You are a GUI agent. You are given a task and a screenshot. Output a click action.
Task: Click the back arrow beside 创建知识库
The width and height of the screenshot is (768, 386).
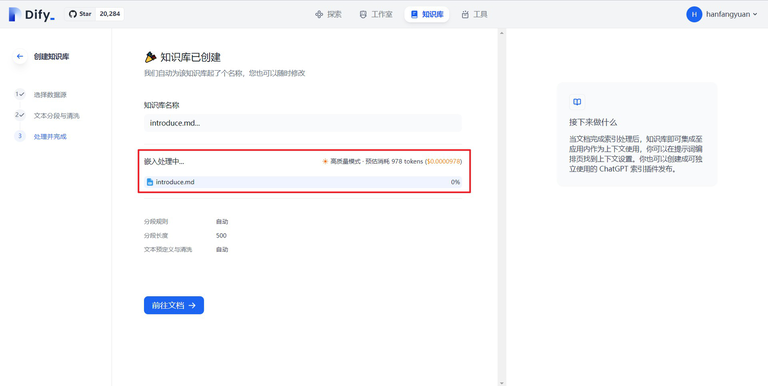coord(20,56)
